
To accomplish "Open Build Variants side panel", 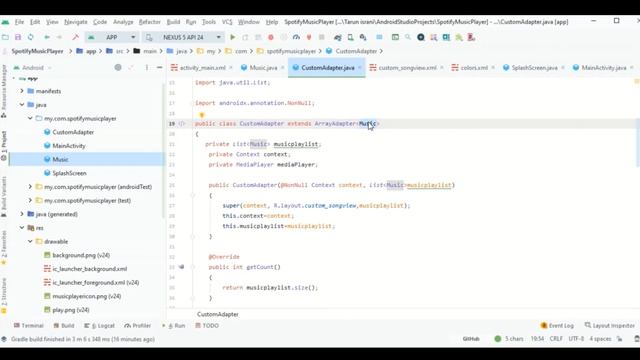I will [4, 197].
